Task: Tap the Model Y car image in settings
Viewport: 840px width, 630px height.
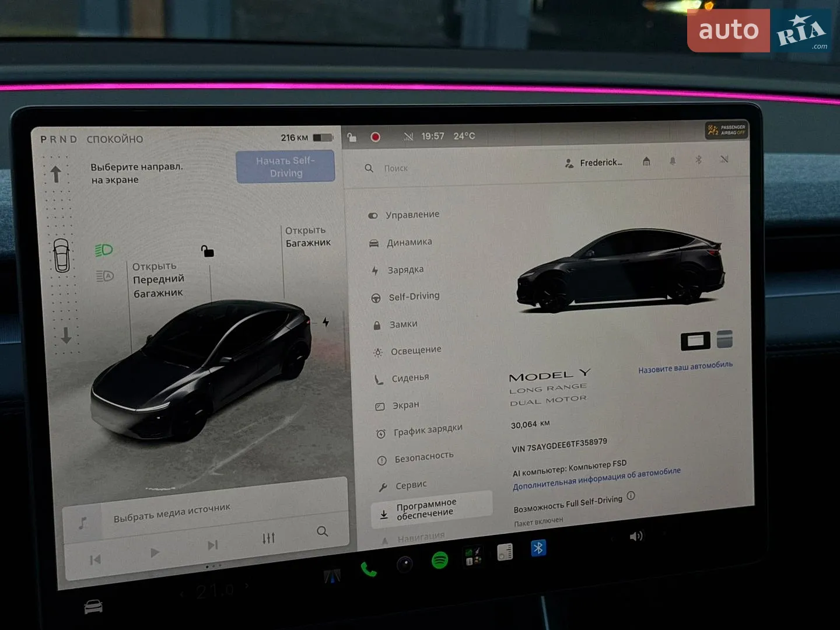Action: 621,270
